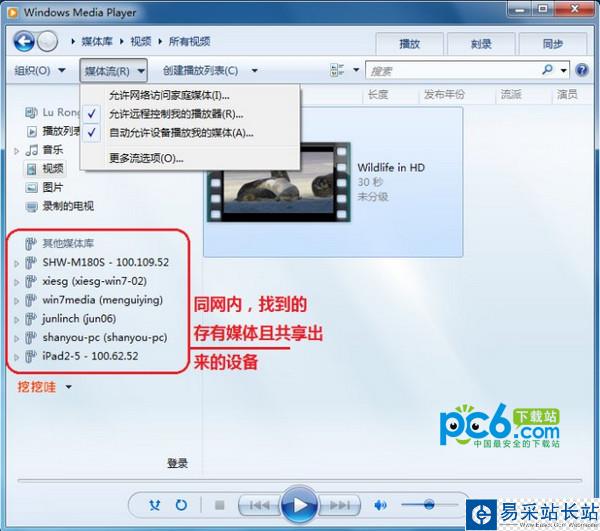Viewport: 600px width, 531px height.
Task: Click 视频 in the breadcrumb
Action: 141,41
